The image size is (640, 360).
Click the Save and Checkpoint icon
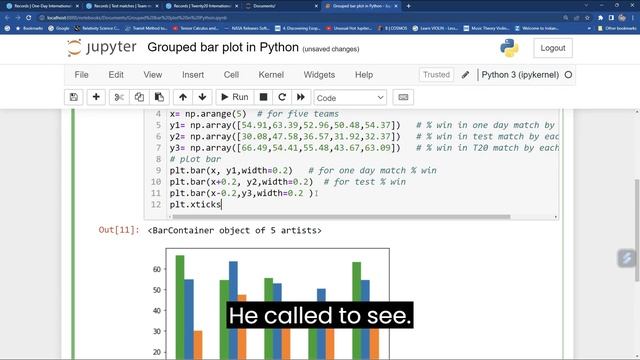pos(74,97)
